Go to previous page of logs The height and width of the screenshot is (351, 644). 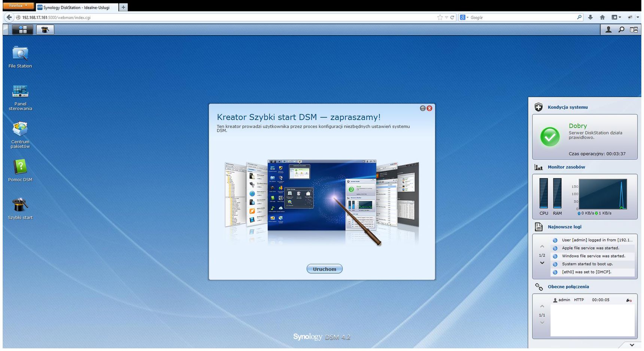[x=542, y=247]
